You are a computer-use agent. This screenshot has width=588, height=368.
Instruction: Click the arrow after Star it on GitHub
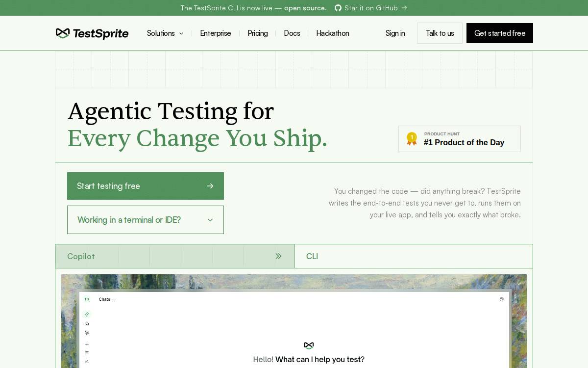404,8
